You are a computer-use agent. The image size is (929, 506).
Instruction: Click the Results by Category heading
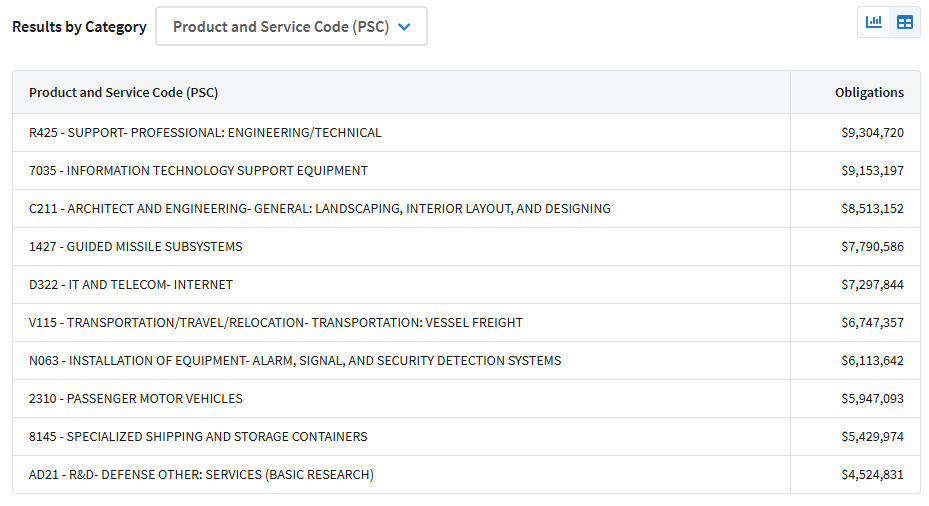coord(79,27)
